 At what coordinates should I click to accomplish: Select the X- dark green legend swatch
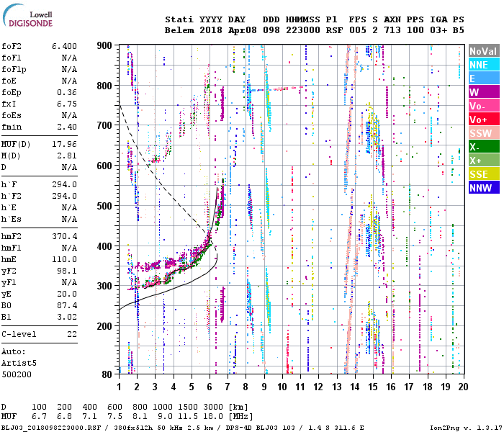484,147
